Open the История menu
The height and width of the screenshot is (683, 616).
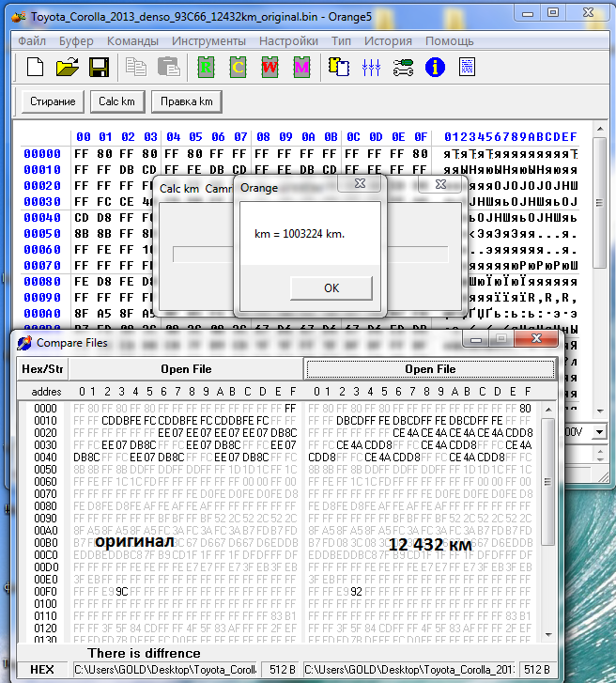point(388,41)
